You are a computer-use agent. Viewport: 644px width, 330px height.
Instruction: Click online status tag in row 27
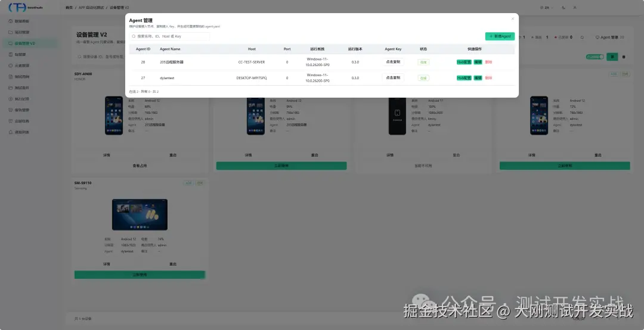423,77
